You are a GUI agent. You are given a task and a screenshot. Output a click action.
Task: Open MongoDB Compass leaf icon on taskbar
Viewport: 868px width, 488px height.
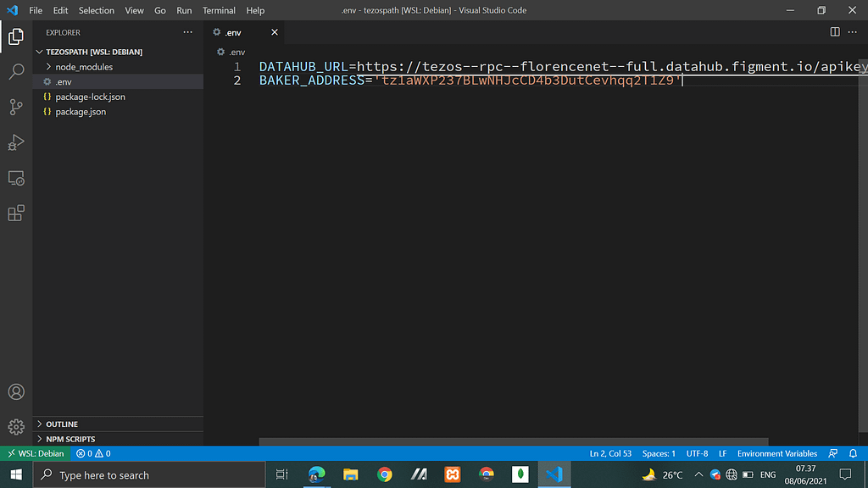(520, 474)
